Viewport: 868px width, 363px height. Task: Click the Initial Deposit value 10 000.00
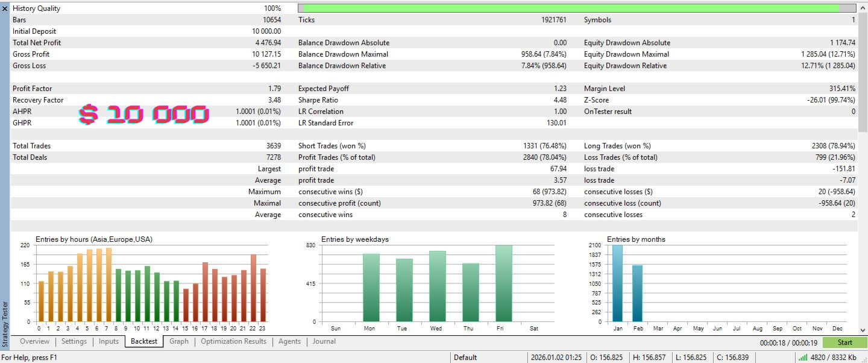pyautogui.click(x=266, y=31)
